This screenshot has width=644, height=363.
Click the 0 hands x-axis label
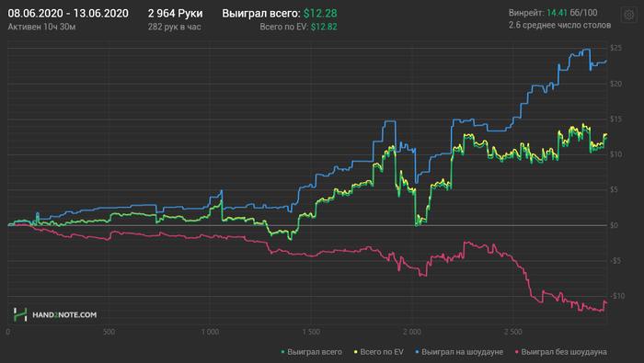8,332
